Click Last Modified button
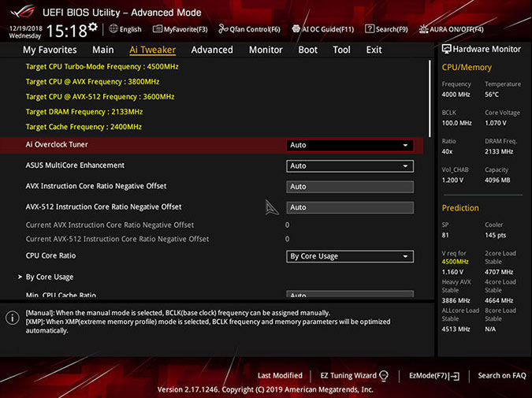The width and height of the screenshot is (532, 398). pyautogui.click(x=280, y=375)
